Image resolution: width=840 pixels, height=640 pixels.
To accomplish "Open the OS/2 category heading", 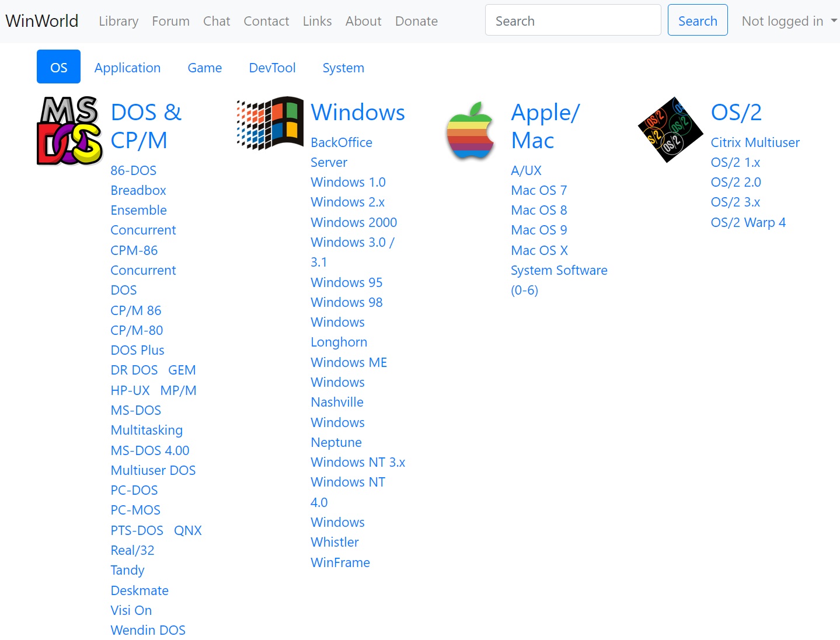I will pos(736,112).
